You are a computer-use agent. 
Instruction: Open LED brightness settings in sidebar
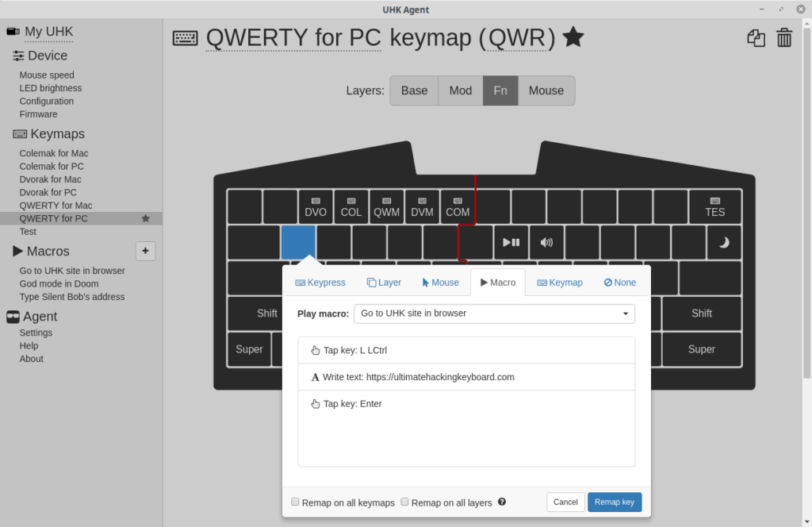pyautogui.click(x=51, y=88)
